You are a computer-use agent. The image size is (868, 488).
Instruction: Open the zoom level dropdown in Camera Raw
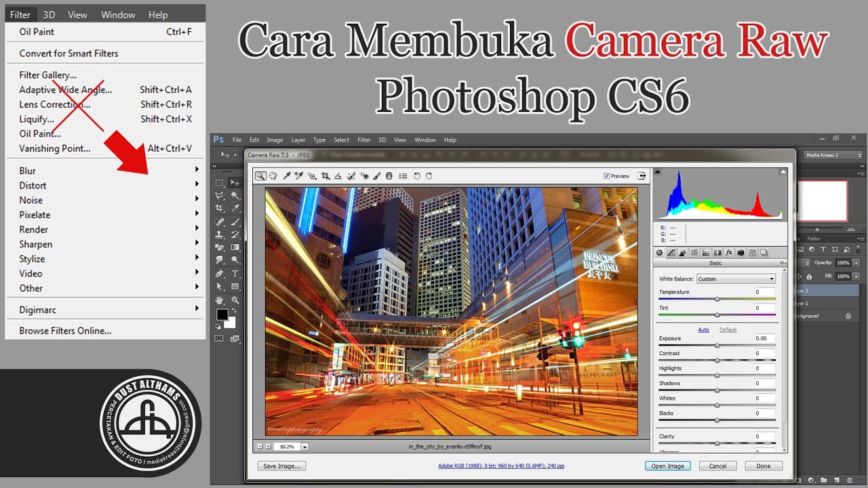coord(305,447)
